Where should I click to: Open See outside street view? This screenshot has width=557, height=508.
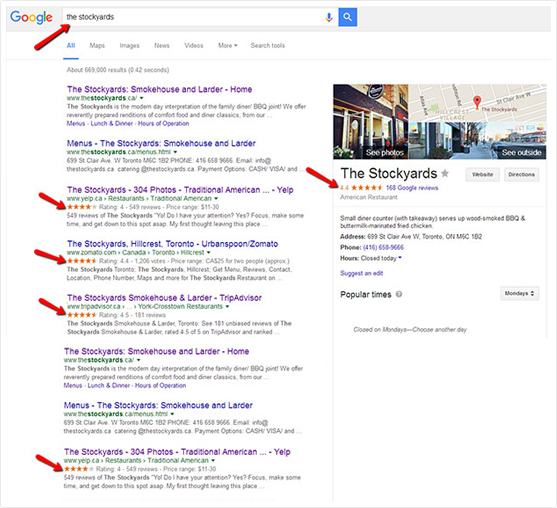477,141
